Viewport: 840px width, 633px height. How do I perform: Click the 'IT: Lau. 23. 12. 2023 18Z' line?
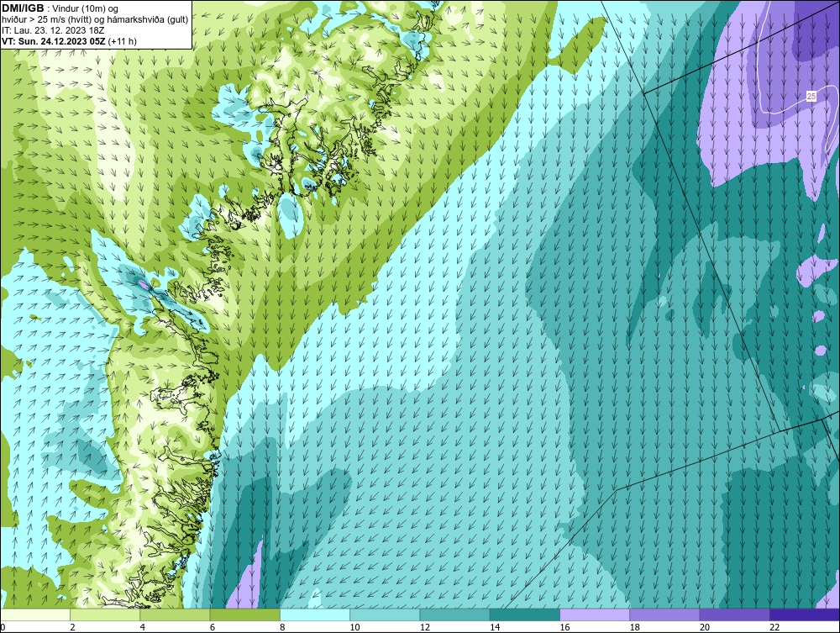pos(52,30)
